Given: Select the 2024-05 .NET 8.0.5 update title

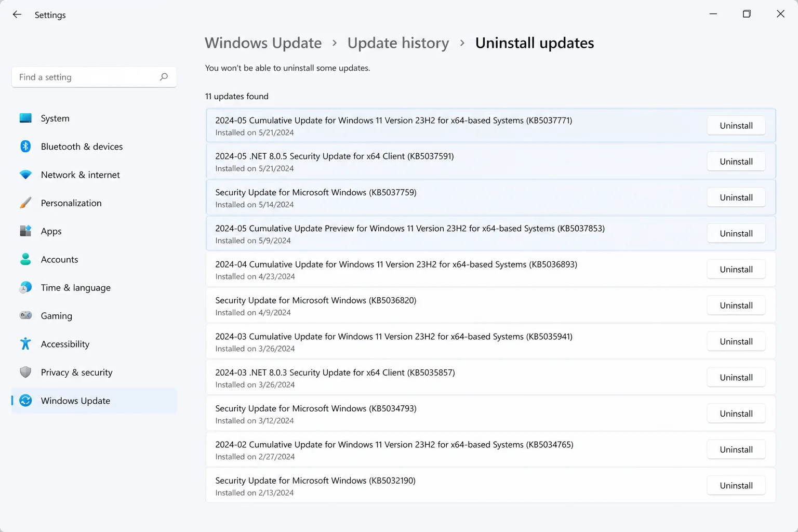Looking at the screenshot, I should point(335,156).
